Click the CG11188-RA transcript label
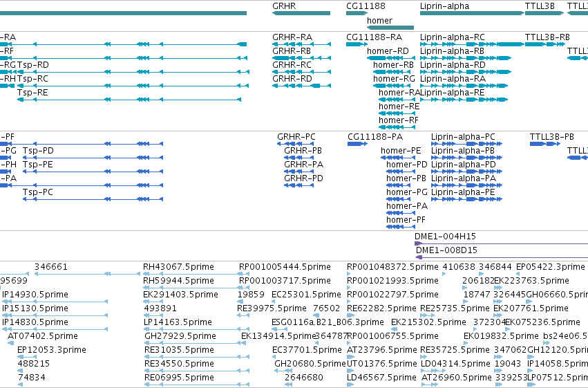Image resolution: width=588 pixels, height=388 pixels. [374, 37]
